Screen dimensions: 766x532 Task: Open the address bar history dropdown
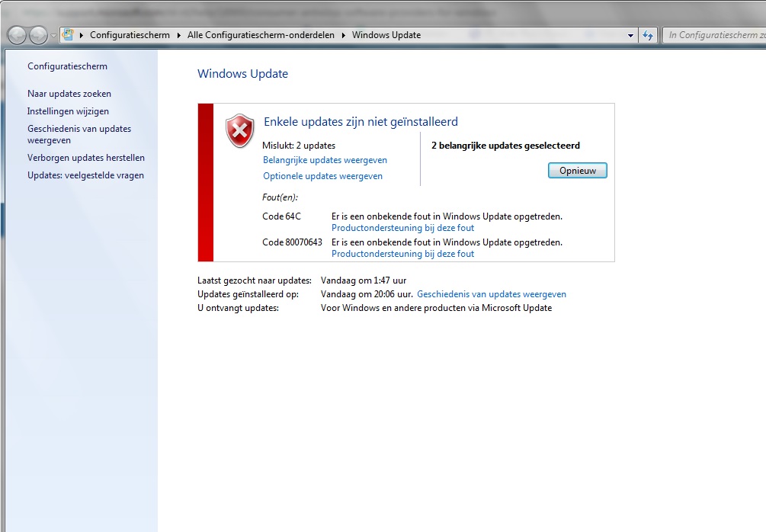pyautogui.click(x=630, y=35)
